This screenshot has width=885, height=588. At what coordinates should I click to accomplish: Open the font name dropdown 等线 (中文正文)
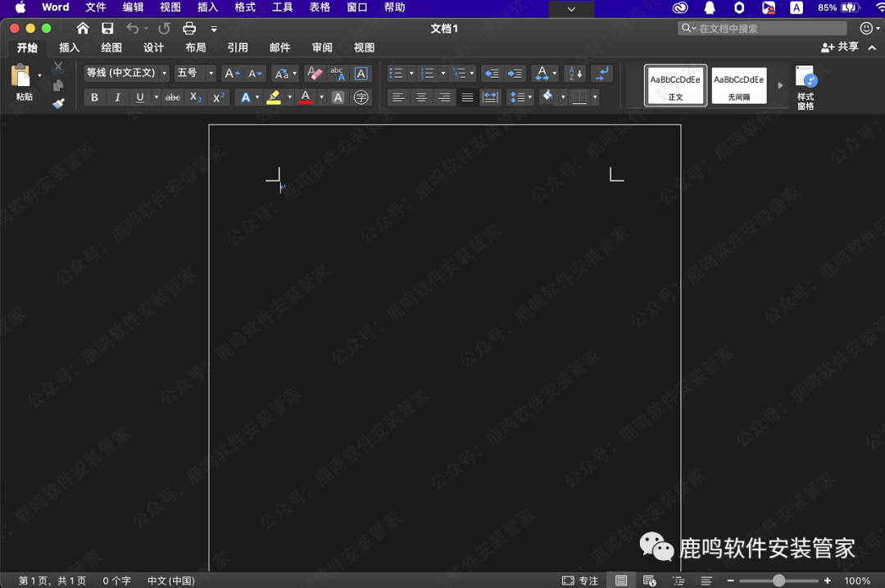coord(126,73)
